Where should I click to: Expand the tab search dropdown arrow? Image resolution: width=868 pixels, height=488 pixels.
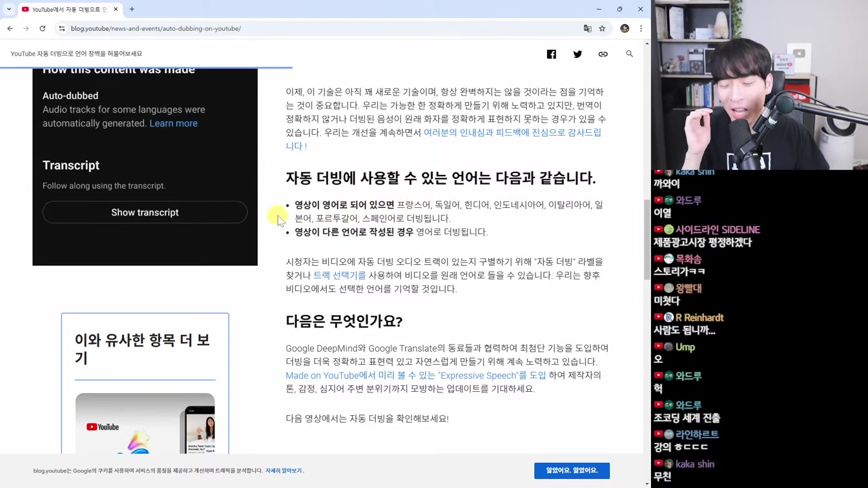click(x=8, y=9)
